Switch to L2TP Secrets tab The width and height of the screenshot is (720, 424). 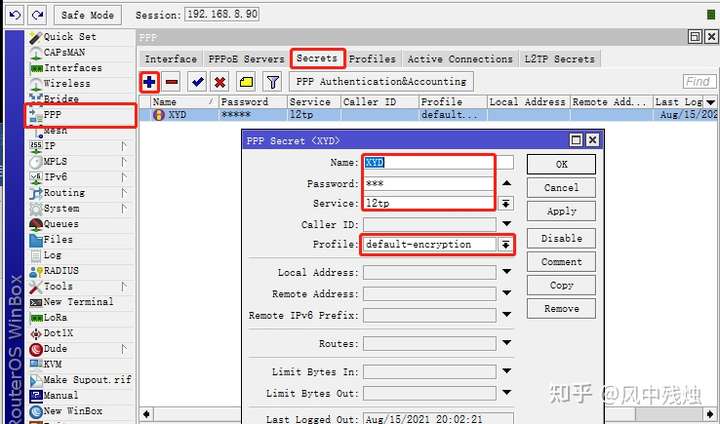click(x=559, y=59)
